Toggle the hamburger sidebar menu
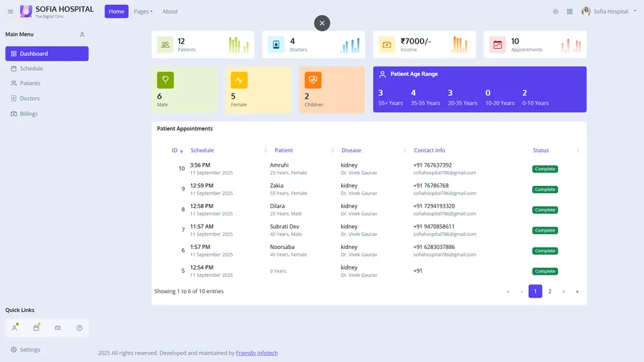This screenshot has height=362, width=644. point(10,11)
